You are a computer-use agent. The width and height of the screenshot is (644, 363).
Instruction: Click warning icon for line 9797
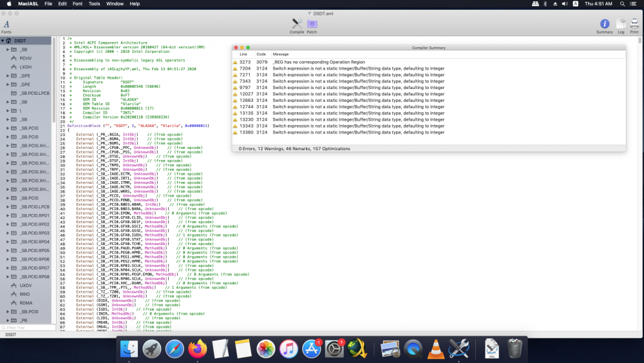(x=235, y=88)
